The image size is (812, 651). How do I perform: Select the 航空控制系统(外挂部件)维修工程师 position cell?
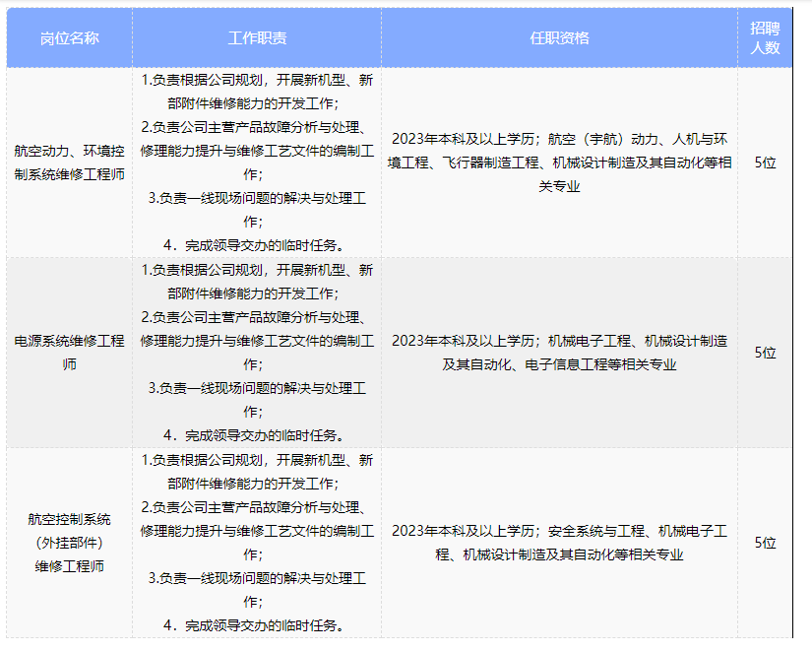pos(70,543)
